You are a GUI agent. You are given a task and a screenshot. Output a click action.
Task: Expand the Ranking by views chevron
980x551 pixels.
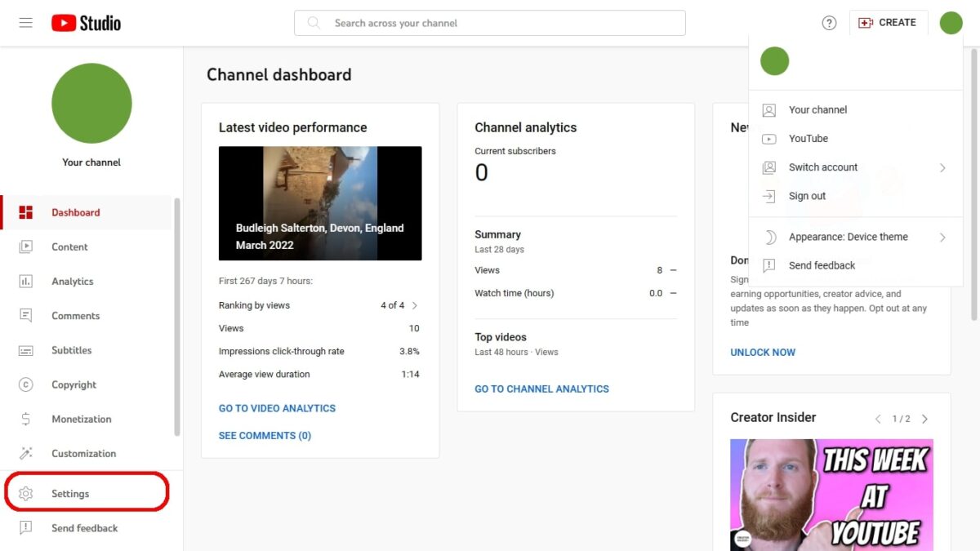click(x=415, y=305)
